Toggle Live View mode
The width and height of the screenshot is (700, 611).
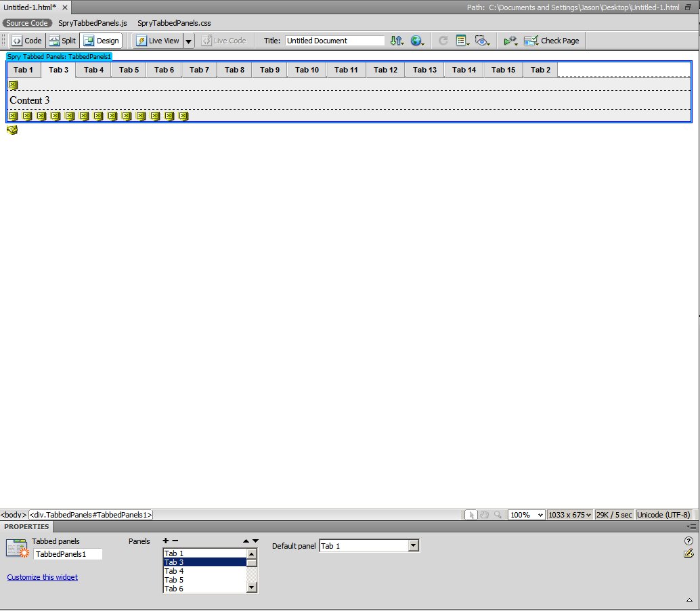[x=157, y=41]
